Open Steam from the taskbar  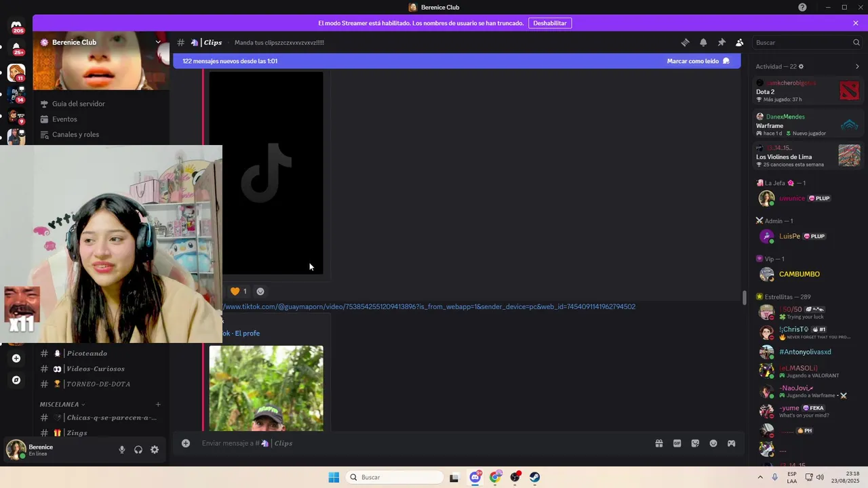point(535,477)
